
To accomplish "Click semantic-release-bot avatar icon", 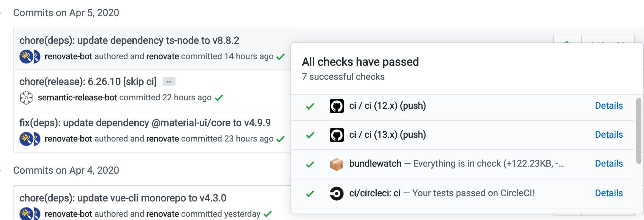I will 26,98.
